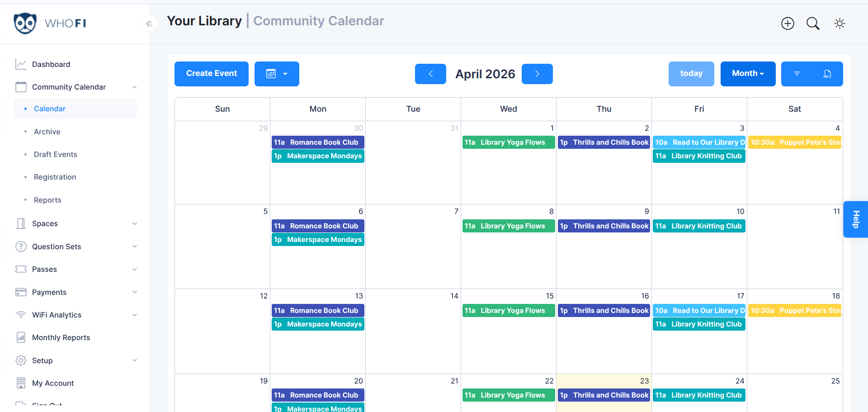Expand the Spaces menu
868x412 pixels.
(x=134, y=223)
